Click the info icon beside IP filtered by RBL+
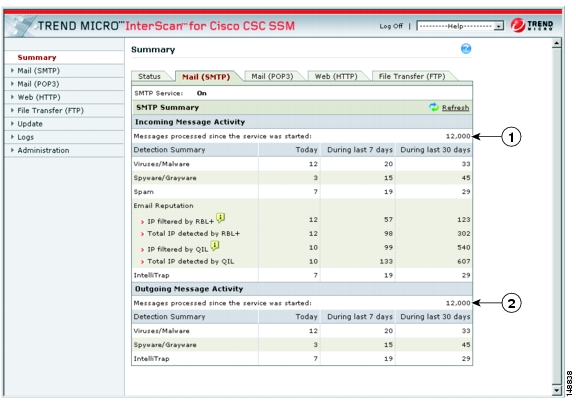Viewport: 576px width, 408px height. tap(220, 218)
